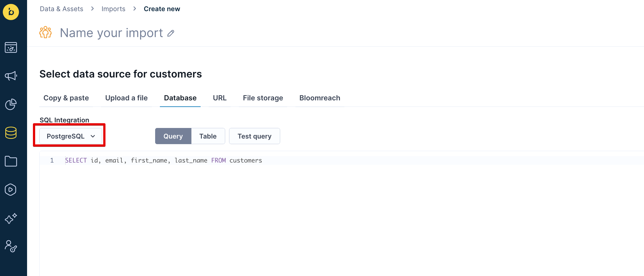Open the Data & Assets database icon
Screen dimensions: 644x276
tap(11, 133)
